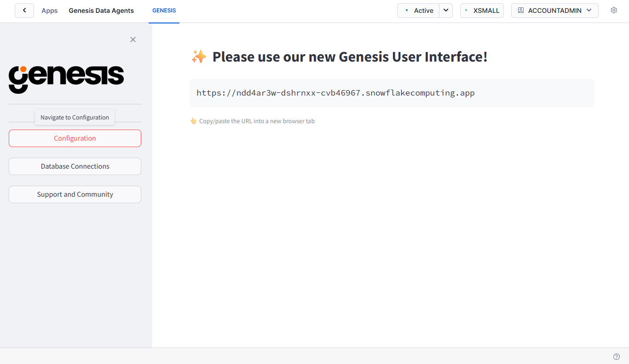The image size is (629, 364).
Task: Click the Genesis logo in the sidebar
Action: pos(66,79)
